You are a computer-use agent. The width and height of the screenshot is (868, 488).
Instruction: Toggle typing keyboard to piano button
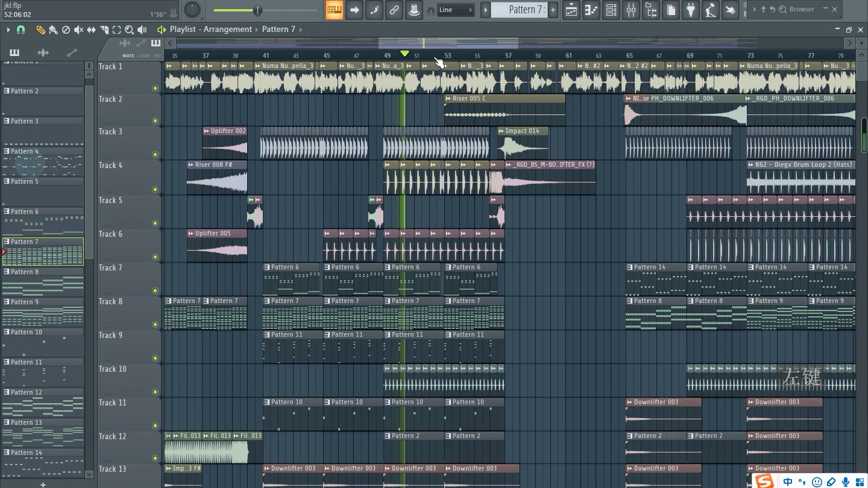[334, 10]
